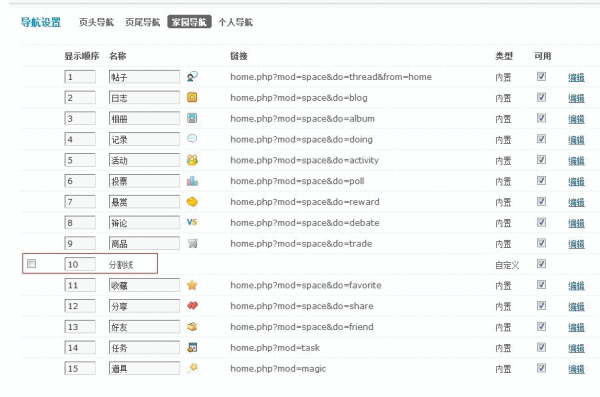Viewport: 600px width, 397px height.
Task: Click the display order field showing 15
Action: point(80,368)
